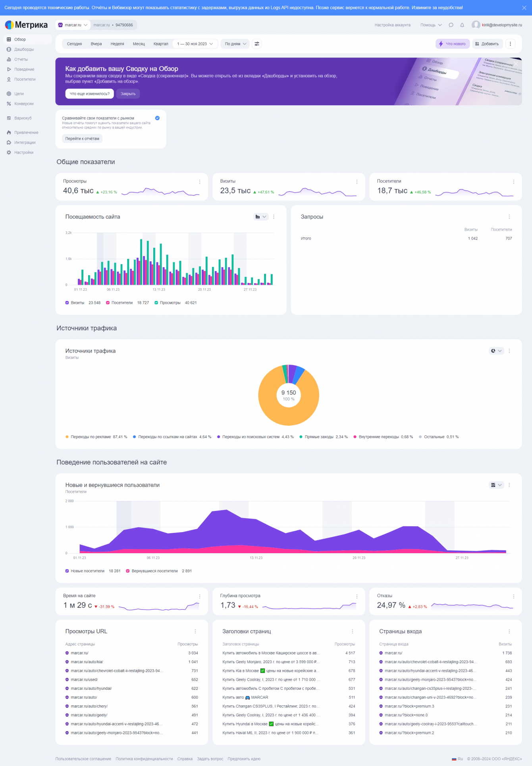Click the filter settings sliders icon
Image resolution: width=532 pixels, height=766 pixels.
tap(257, 44)
